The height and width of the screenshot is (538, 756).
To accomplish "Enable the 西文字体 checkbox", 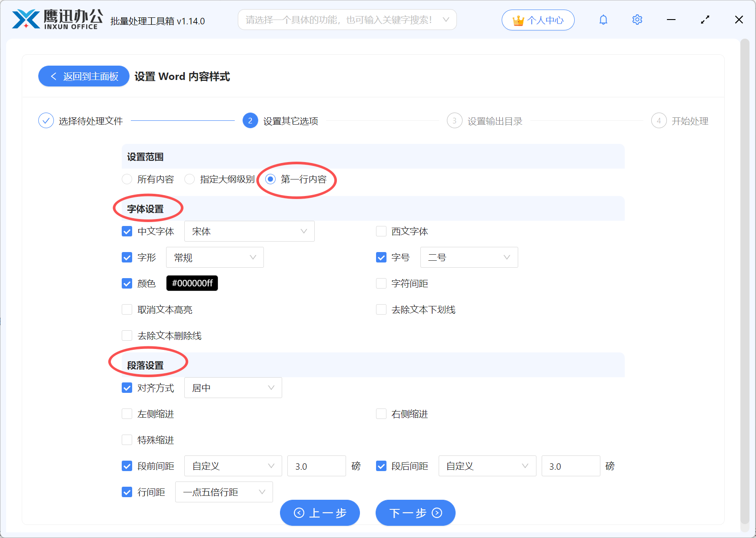I will [x=381, y=231].
